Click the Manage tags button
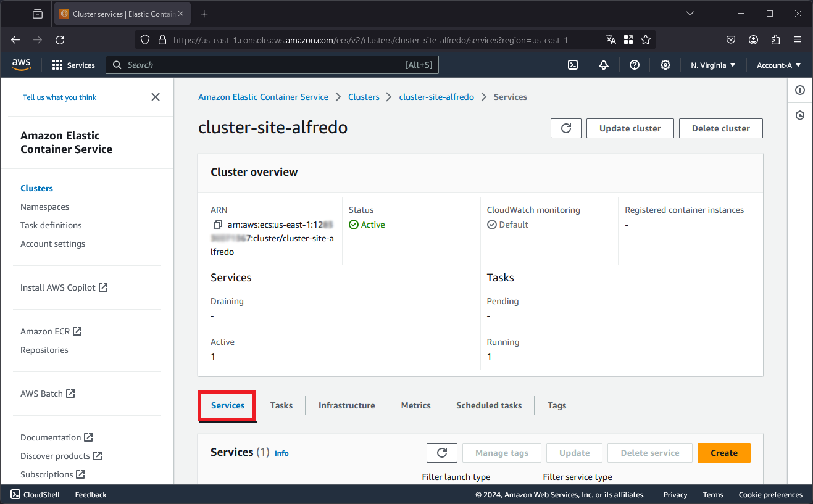This screenshot has height=504, width=813. click(502, 453)
